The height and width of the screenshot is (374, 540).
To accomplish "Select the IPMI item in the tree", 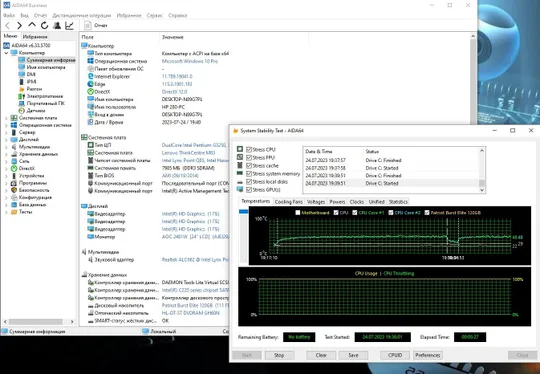I will (x=31, y=82).
